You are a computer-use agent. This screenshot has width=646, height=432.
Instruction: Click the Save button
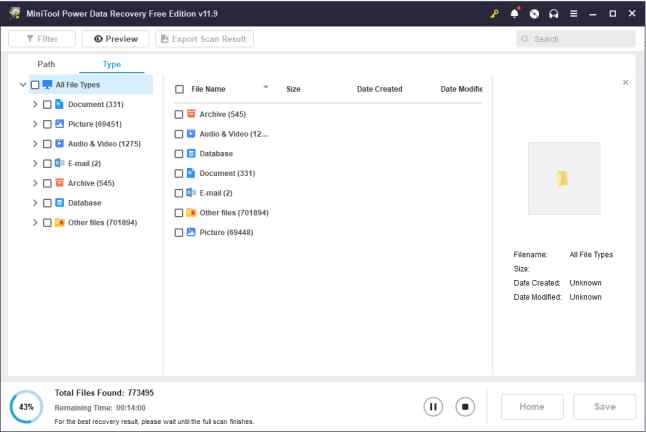pyautogui.click(x=604, y=406)
